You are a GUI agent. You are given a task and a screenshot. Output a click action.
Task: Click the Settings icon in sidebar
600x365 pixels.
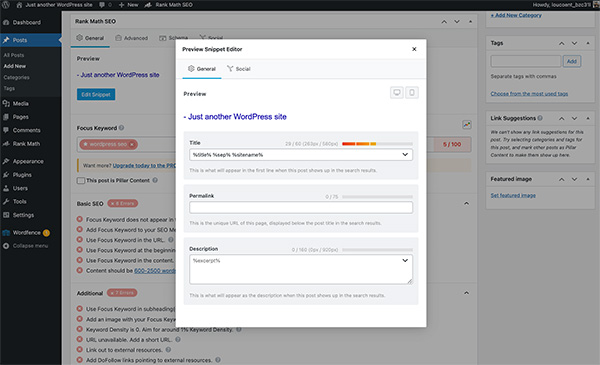tap(6, 215)
